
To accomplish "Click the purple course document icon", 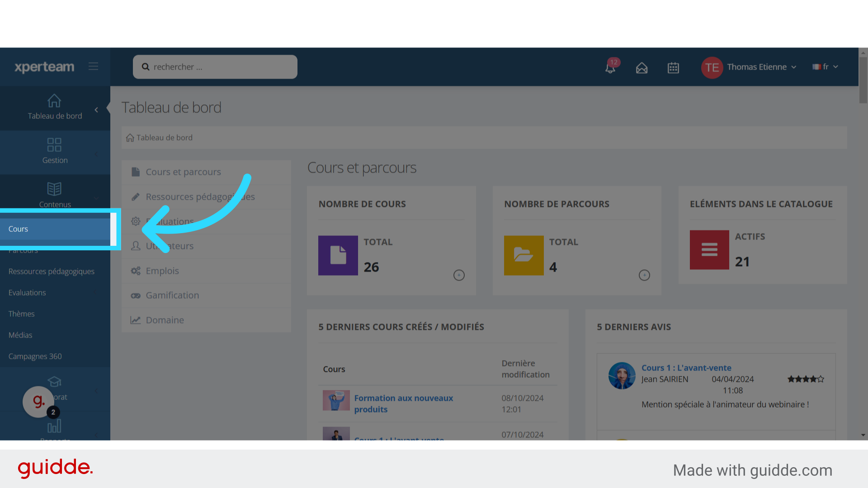I will click(338, 255).
